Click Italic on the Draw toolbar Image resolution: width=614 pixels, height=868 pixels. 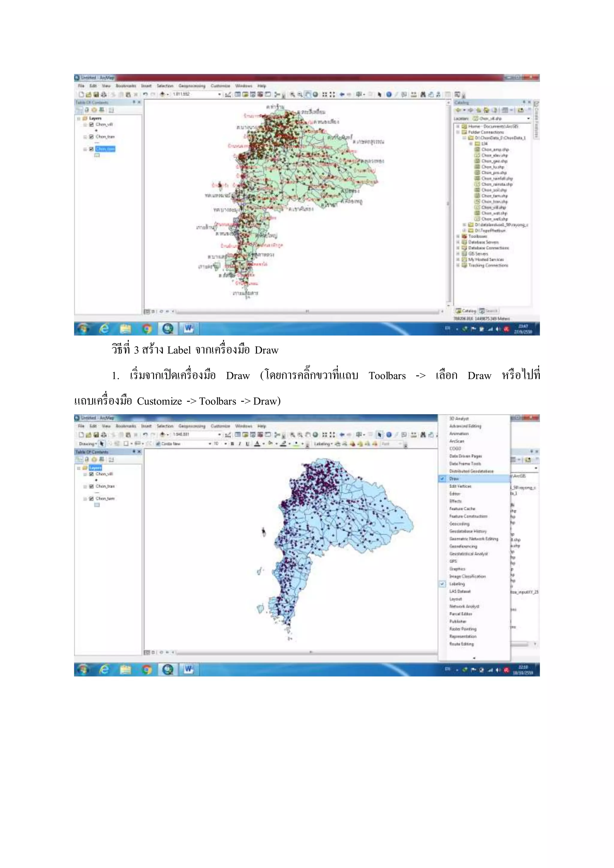pos(240,444)
